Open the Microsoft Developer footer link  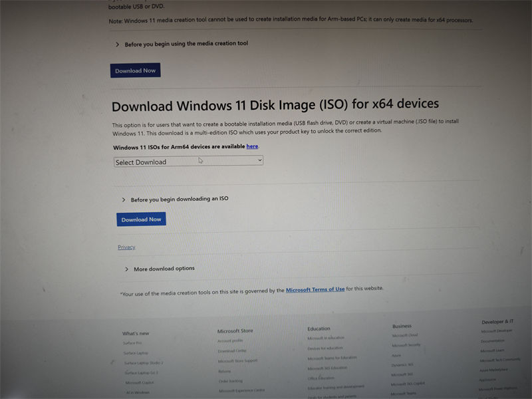[497, 331]
